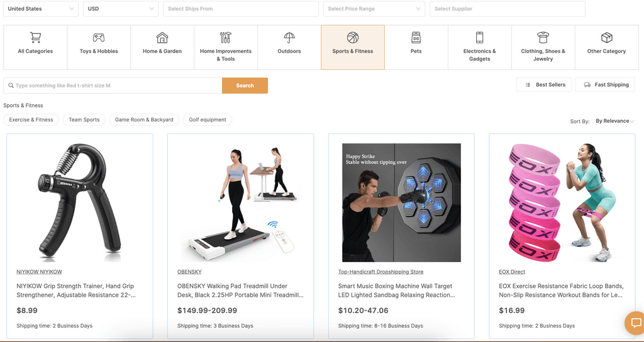Click the umbrella Outdoors icon

(289, 37)
